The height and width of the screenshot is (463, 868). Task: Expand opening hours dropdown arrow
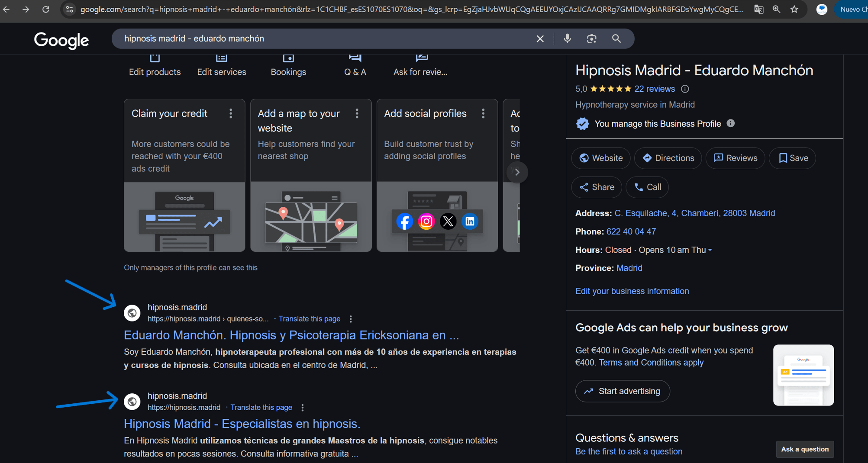tap(710, 250)
